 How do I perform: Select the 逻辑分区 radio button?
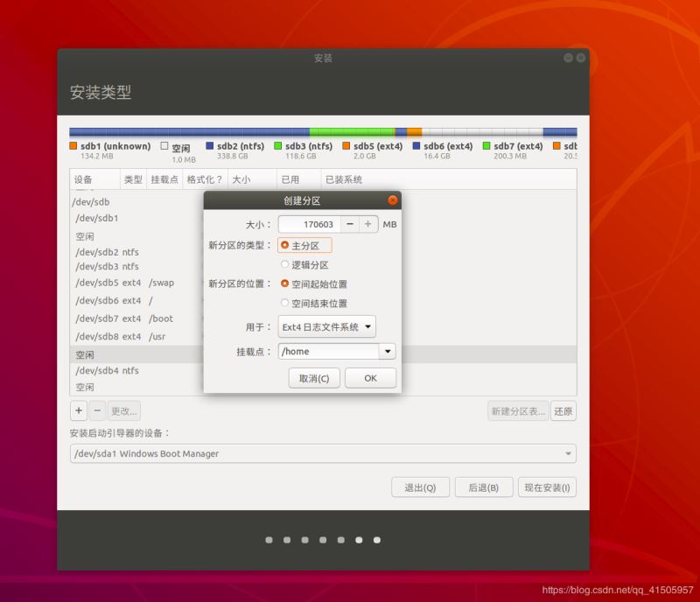pyautogui.click(x=285, y=264)
